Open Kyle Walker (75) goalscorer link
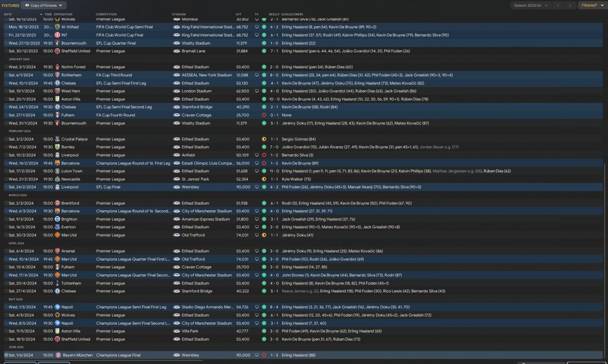 coord(297,179)
